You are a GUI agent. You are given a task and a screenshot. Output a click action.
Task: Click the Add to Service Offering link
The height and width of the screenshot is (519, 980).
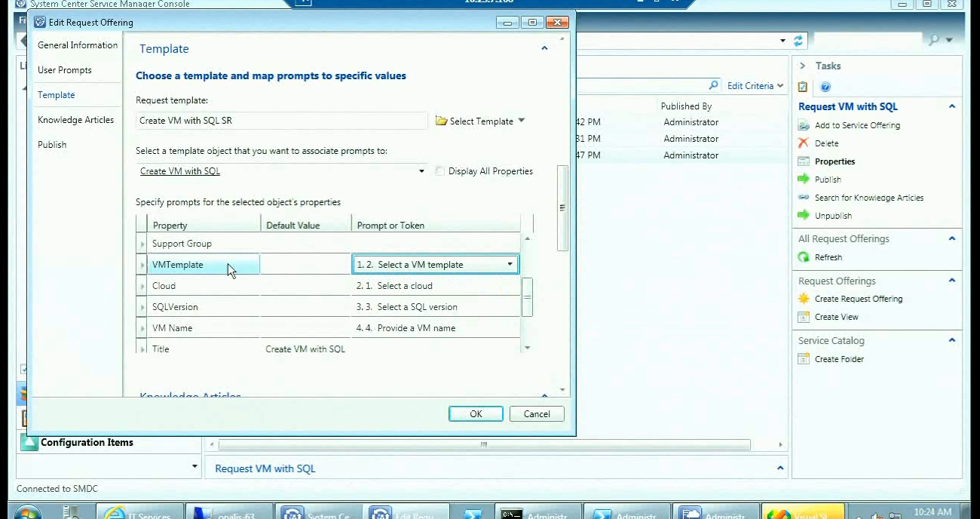857,125
